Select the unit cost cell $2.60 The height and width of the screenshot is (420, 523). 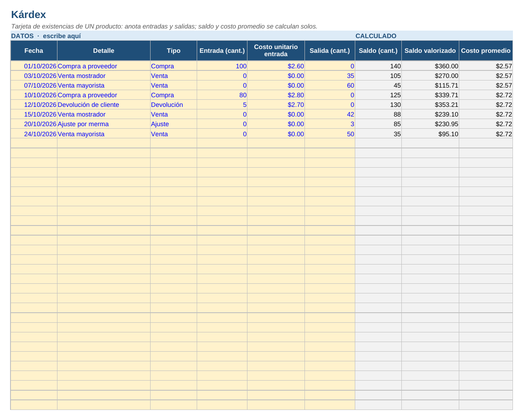[x=276, y=66]
